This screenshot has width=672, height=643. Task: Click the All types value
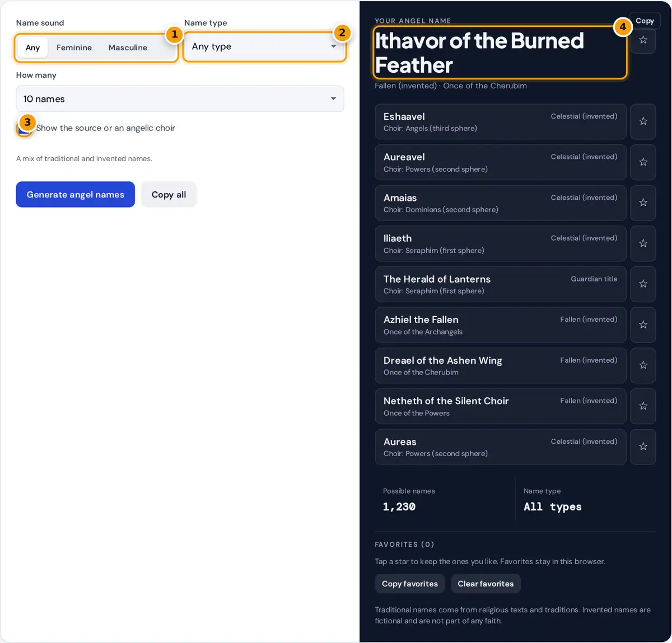[x=553, y=507]
